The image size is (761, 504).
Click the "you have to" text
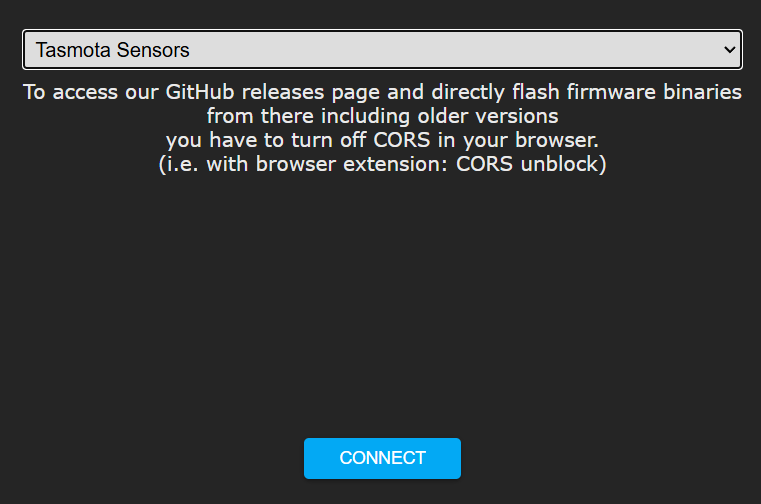pos(214,138)
